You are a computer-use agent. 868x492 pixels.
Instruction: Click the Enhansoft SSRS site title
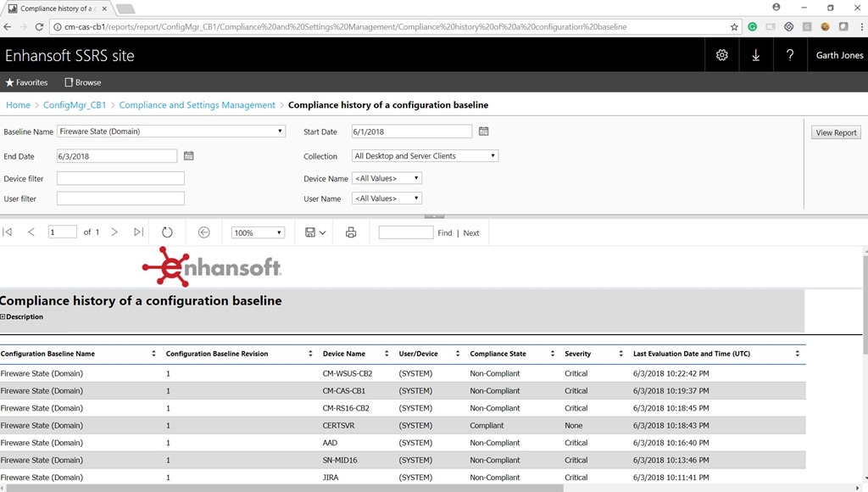(70, 55)
